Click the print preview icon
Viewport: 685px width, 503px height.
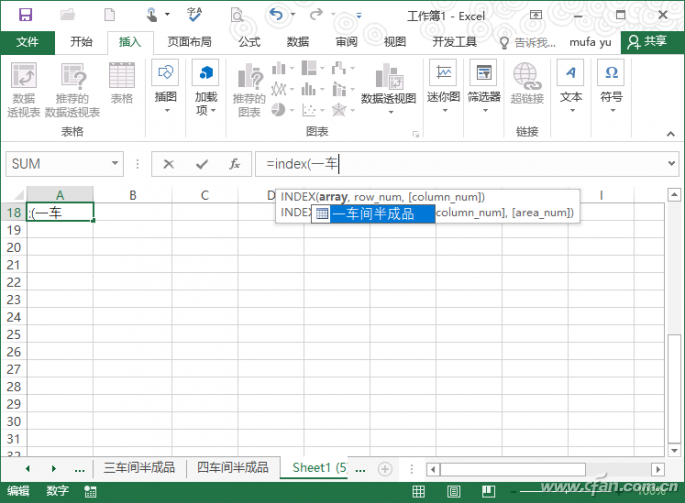(237, 16)
